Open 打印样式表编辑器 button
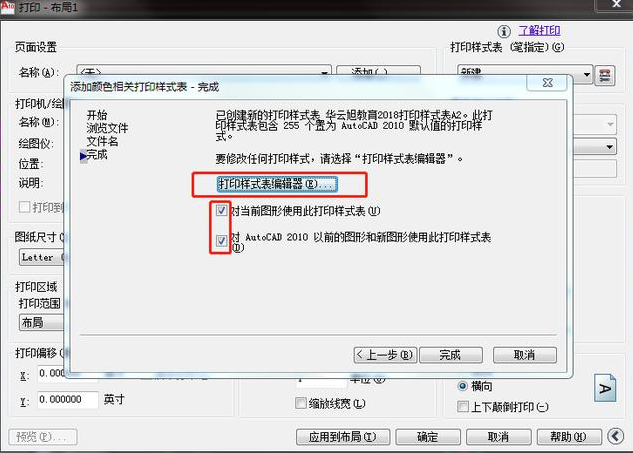This screenshot has width=633, height=453. point(277,184)
